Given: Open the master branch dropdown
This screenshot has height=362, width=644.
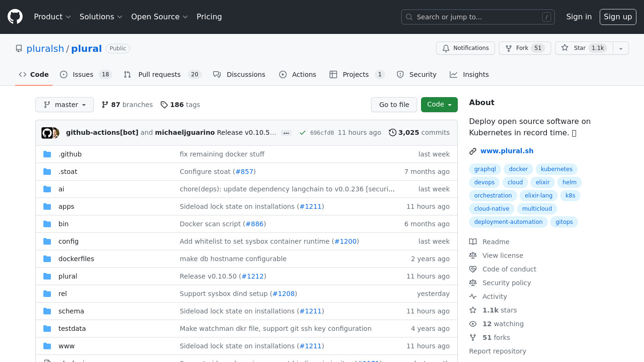Looking at the screenshot, I should point(65,105).
